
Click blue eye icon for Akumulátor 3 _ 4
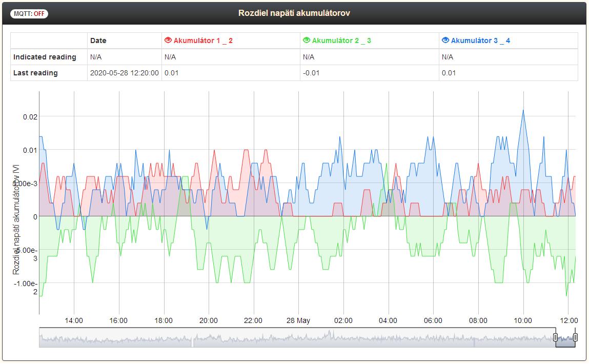coord(445,41)
